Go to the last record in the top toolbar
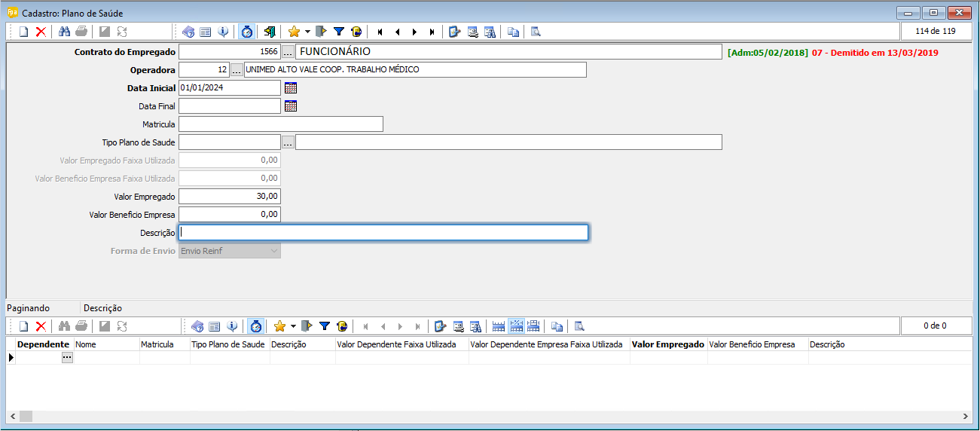The image size is (980, 431). point(432,32)
